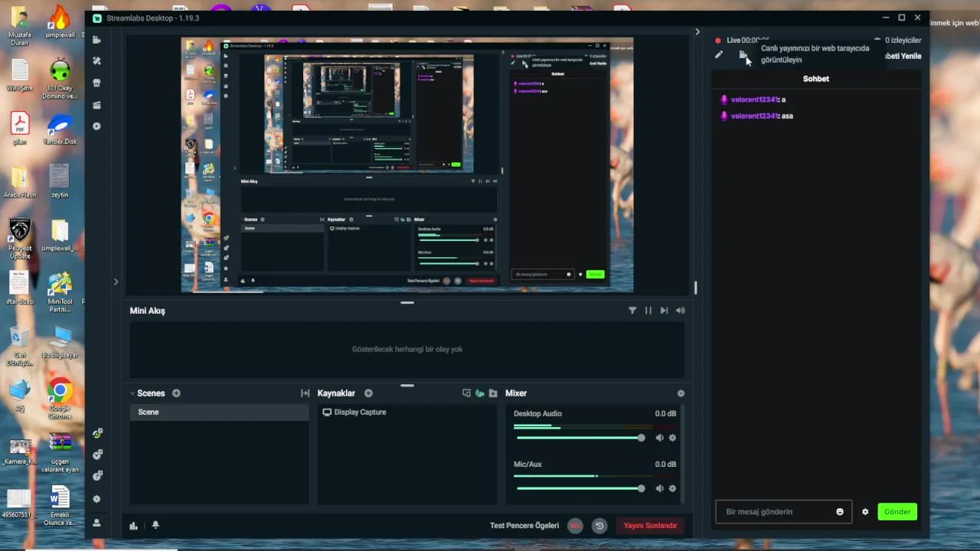Click the green-accented Prime sidebar icon
Screen dimensions: 980x551
coord(96,433)
